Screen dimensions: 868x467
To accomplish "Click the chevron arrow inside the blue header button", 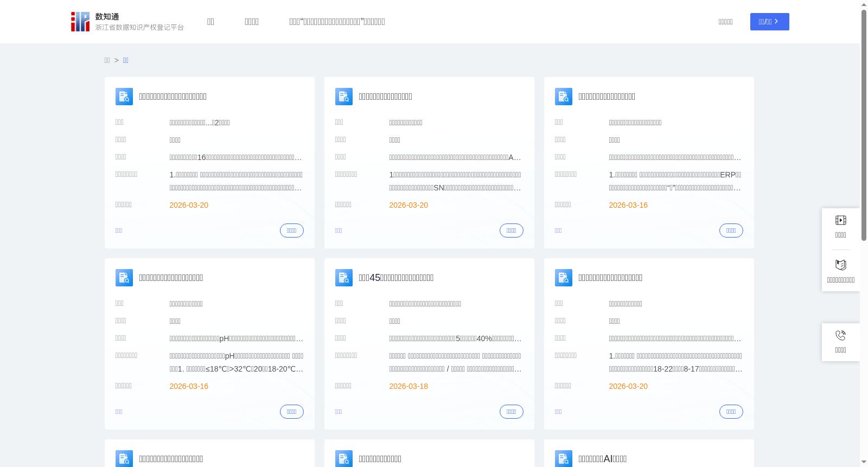I will [776, 22].
